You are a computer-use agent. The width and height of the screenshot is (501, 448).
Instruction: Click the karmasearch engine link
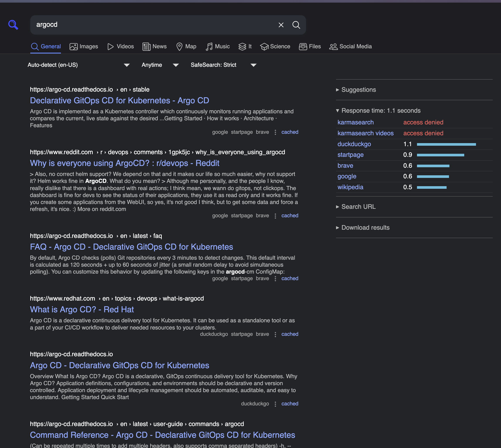click(x=355, y=122)
